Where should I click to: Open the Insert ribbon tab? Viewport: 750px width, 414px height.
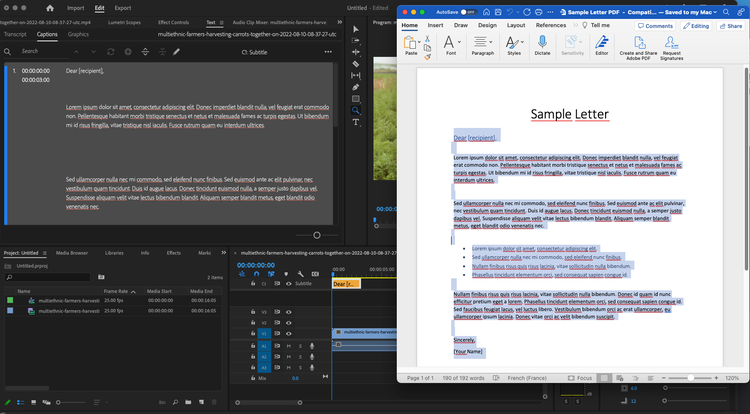click(x=436, y=24)
